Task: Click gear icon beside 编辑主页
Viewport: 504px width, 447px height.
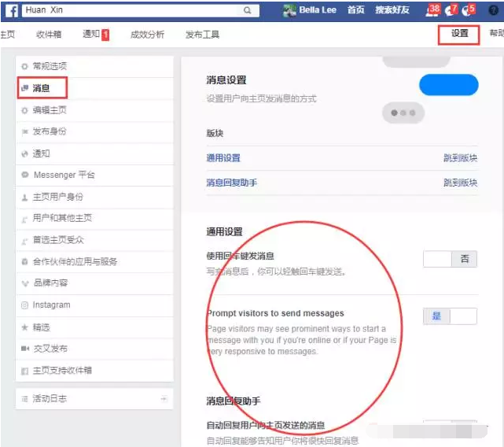Action: point(24,110)
